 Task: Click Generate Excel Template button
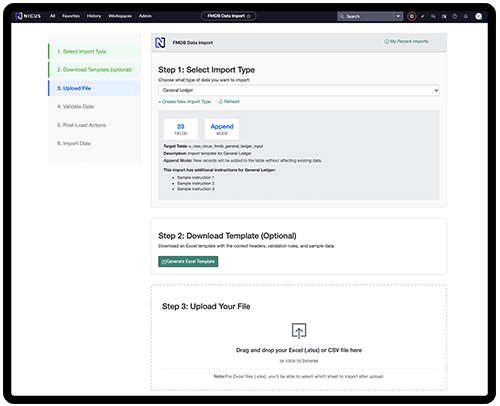[x=188, y=261]
